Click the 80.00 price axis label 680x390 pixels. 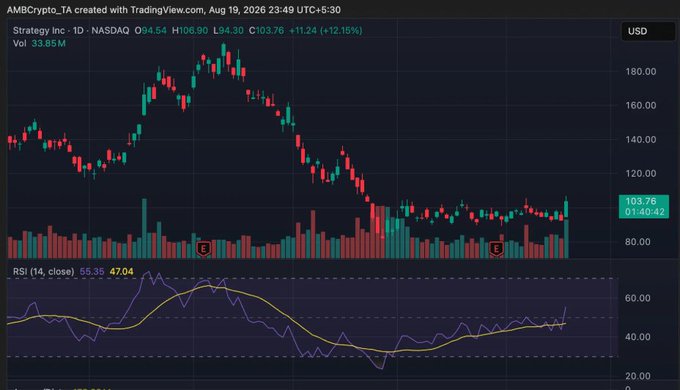pyautogui.click(x=638, y=242)
